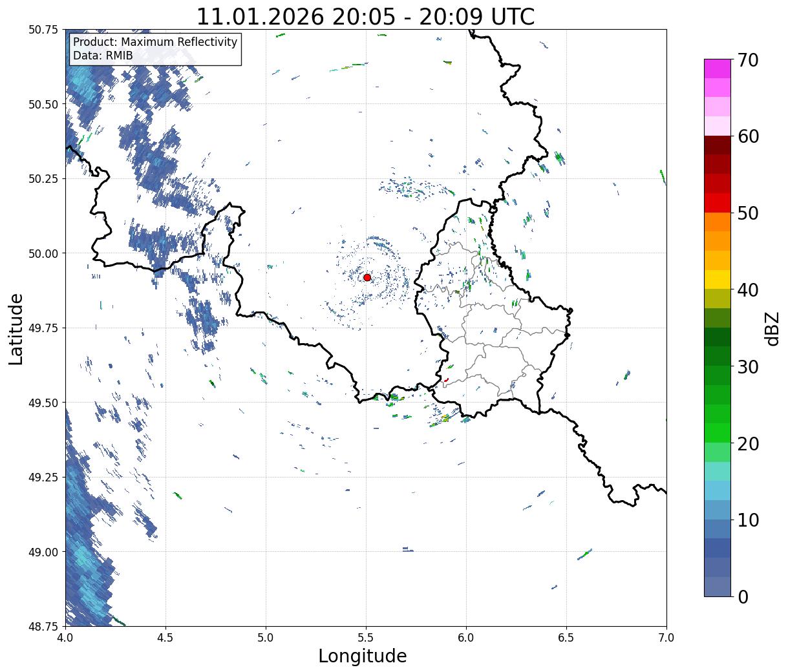Click the bright red colorbar segment at 50
The height and width of the screenshot is (672, 788).
point(718,203)
